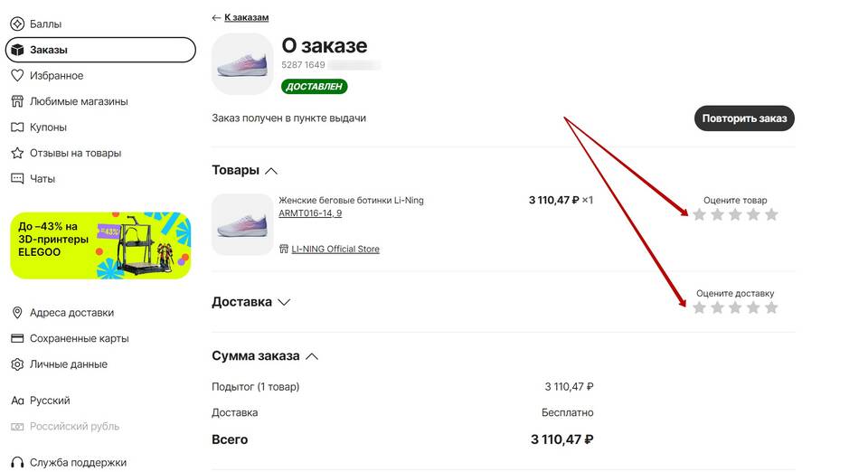Viewport: 868px width, 472px height.
Task: Give the product a one-star rating
Action: click(699, 214)
